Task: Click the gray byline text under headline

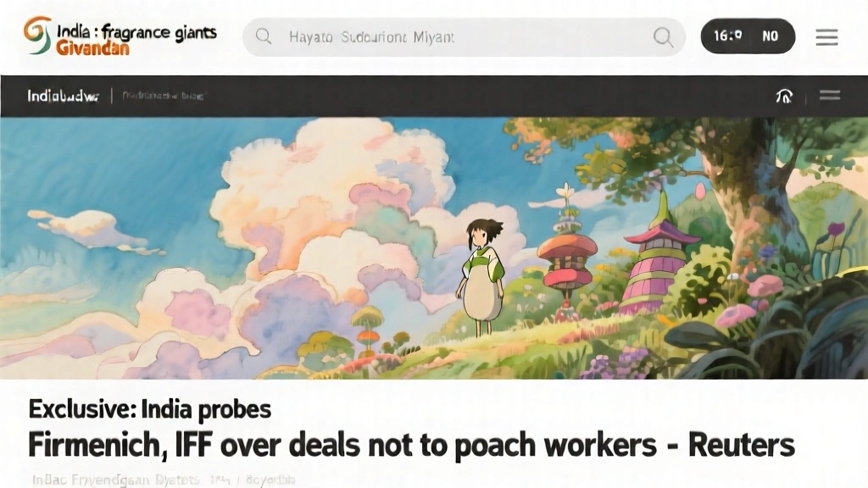Action: click(x=164, y=480)
